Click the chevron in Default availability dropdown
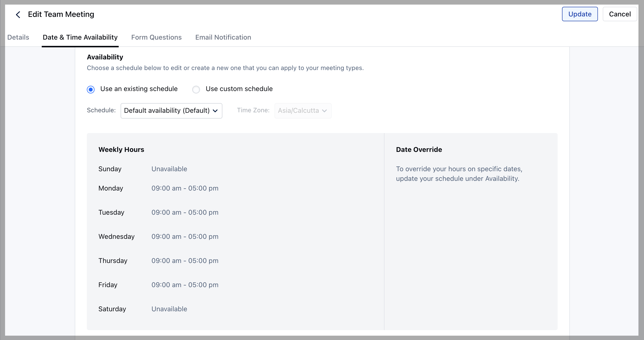The width and height of the screenshot is (644, 340). pyautogui.click(x=215, y=111)
